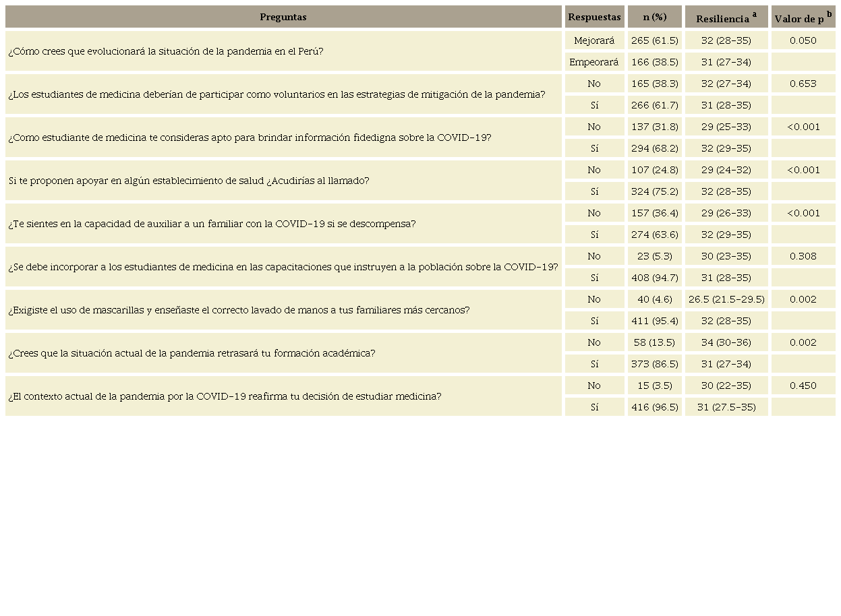Click the question about volunteering in mitigation strategies

click(277, 94)
